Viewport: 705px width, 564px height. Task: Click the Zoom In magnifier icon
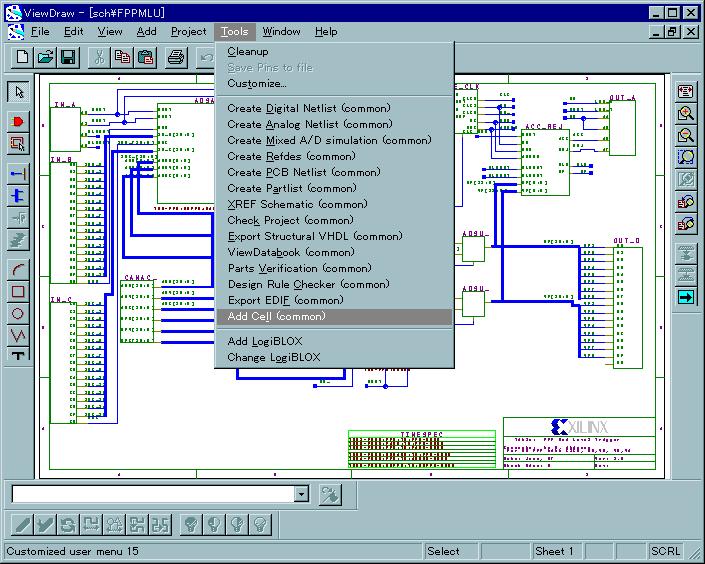coord(686,113)
